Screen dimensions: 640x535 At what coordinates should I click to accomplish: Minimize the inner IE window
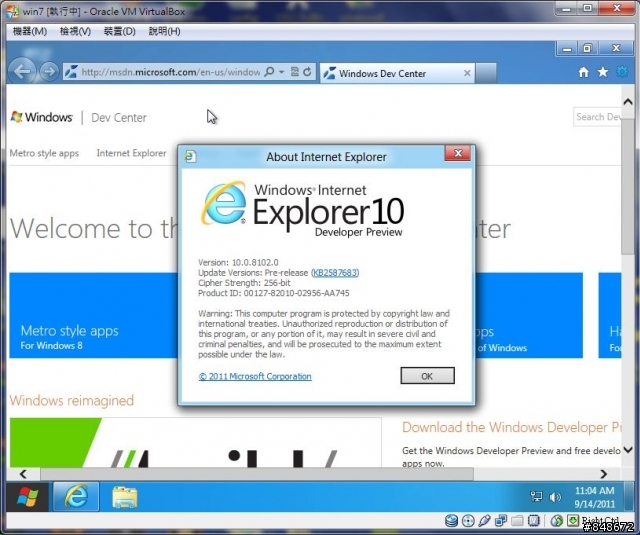(x=567, y=49)
